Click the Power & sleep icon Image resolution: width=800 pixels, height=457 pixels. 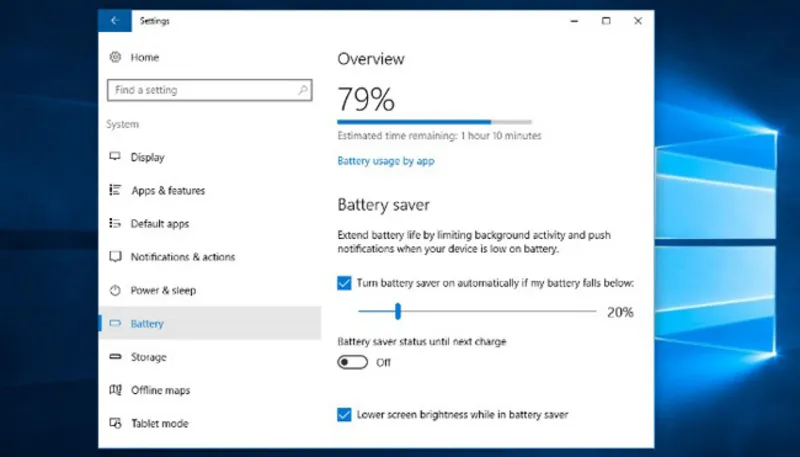click(115, 290)
